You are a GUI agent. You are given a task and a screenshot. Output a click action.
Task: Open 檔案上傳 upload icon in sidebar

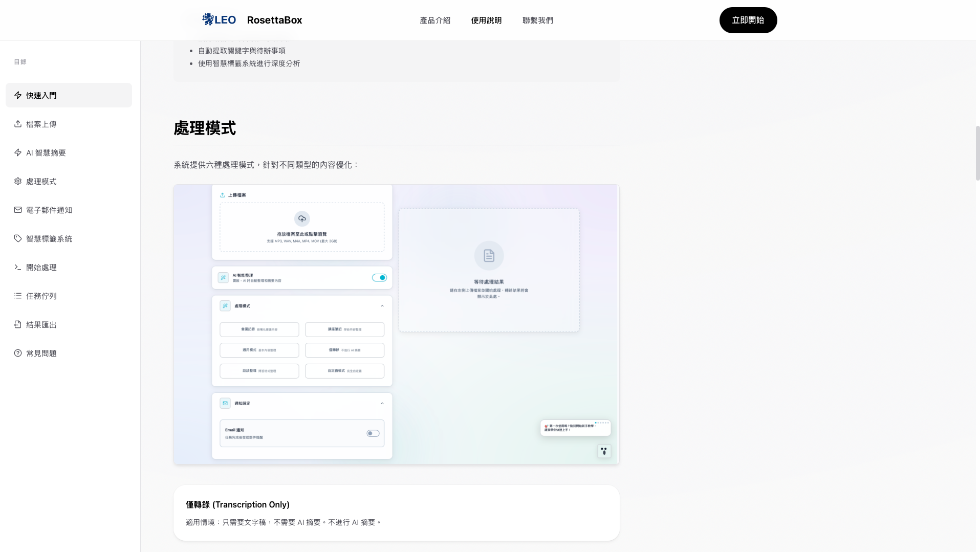point(18,124)
